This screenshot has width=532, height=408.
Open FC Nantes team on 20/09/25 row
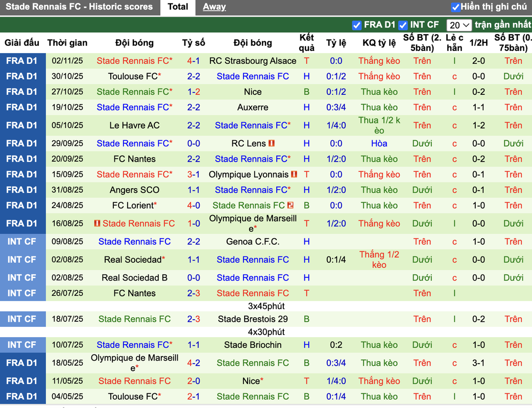[x=134, y=159]
